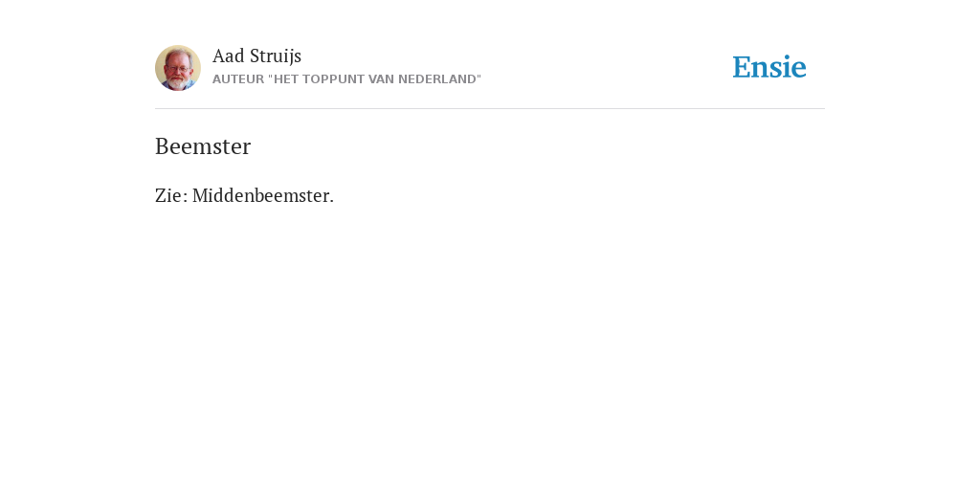Click the surname "Struijs"
Image resolution: width=980 pixels, height=490 pixels.
pos(276,56)
